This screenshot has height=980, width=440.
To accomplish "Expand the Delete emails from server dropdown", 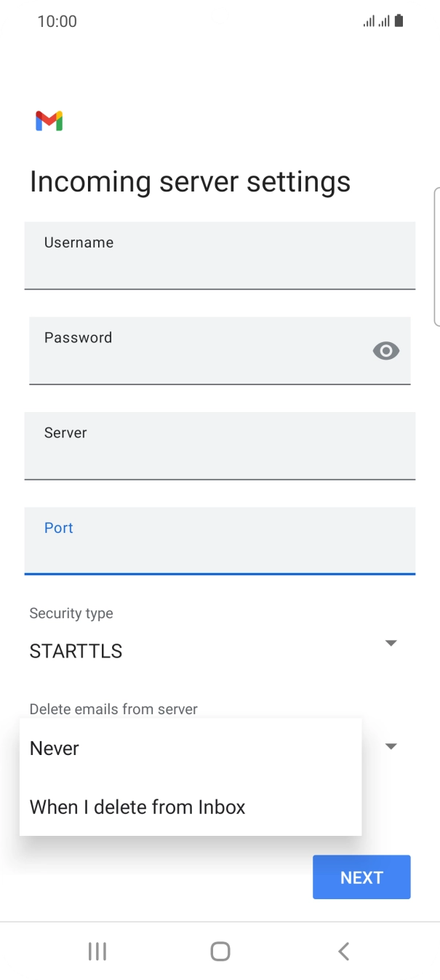I will 391,746.
